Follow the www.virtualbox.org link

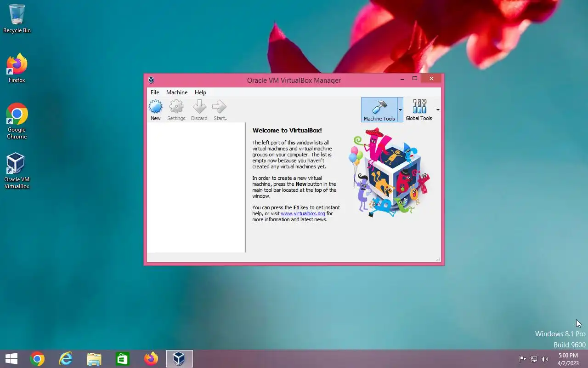point(303,213)
